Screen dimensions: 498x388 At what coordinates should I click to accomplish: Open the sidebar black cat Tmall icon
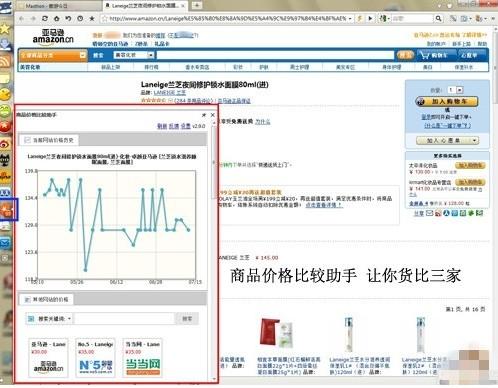(5, 161)
